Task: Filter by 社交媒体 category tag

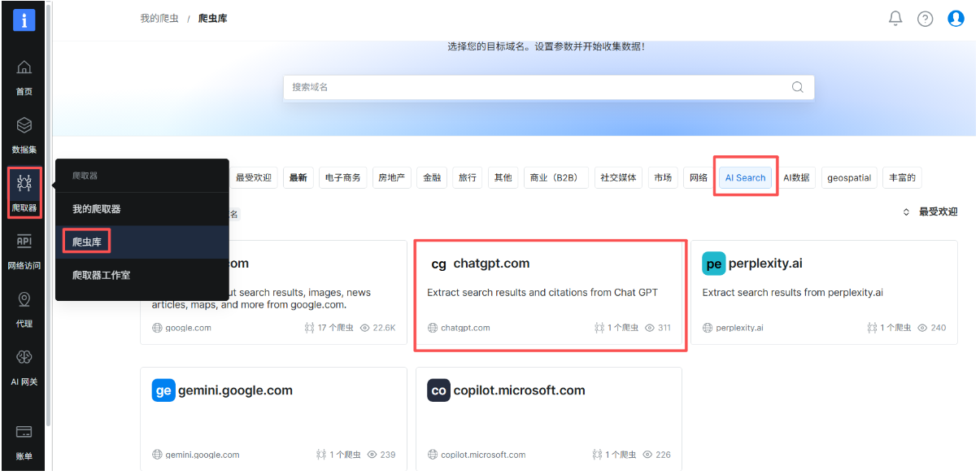Action: coord(618,177)
